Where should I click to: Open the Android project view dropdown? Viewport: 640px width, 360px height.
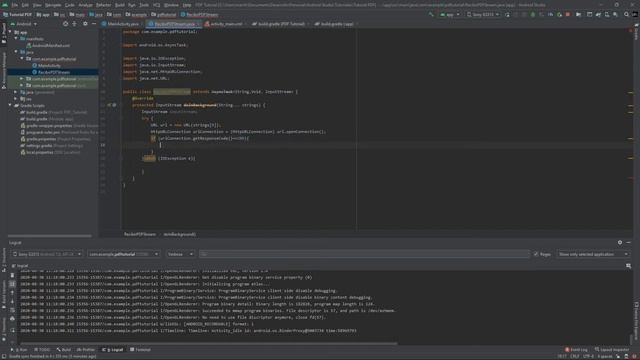click(24, 24)
